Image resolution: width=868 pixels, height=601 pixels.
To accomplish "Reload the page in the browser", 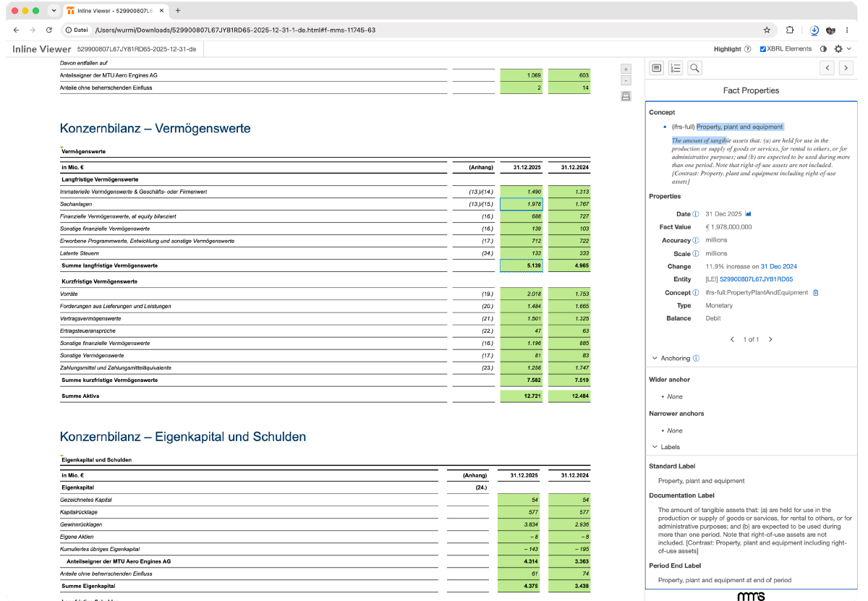I will [49, 30].
